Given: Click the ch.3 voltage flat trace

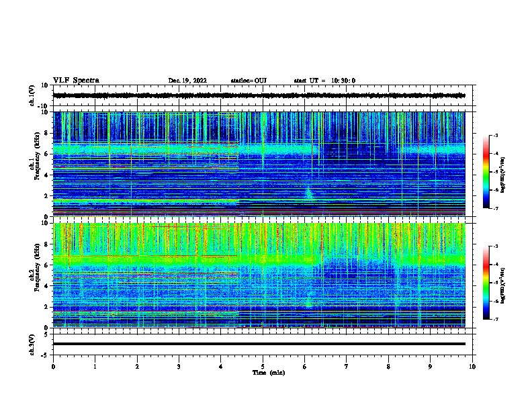Looking at the screenshot, I should pyautogui.click(x=259, y=344).
